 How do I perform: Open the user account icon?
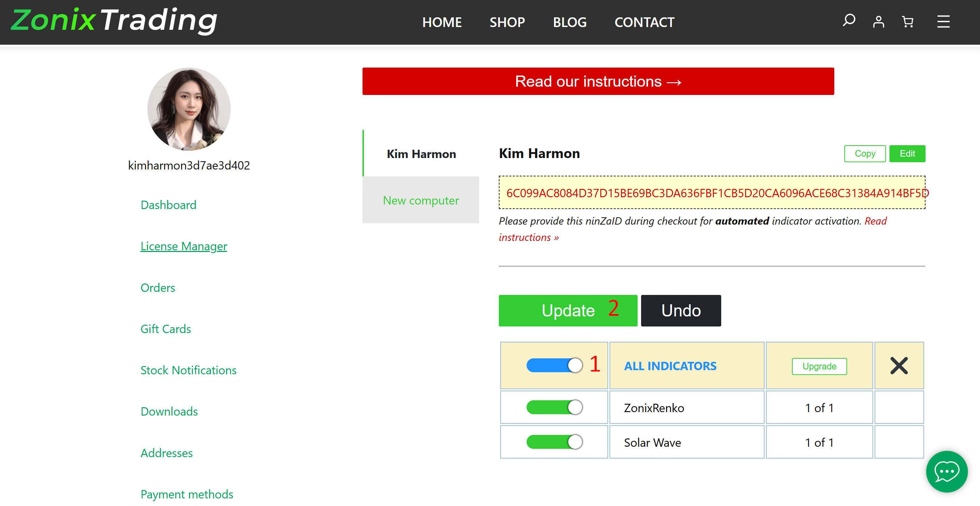(878, 22)
